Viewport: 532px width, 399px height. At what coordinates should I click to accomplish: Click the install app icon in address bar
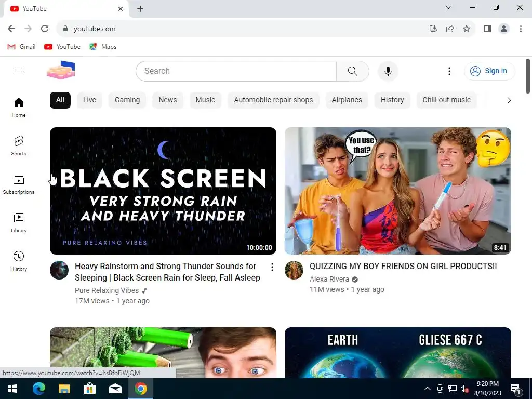[x=433, y=29]
